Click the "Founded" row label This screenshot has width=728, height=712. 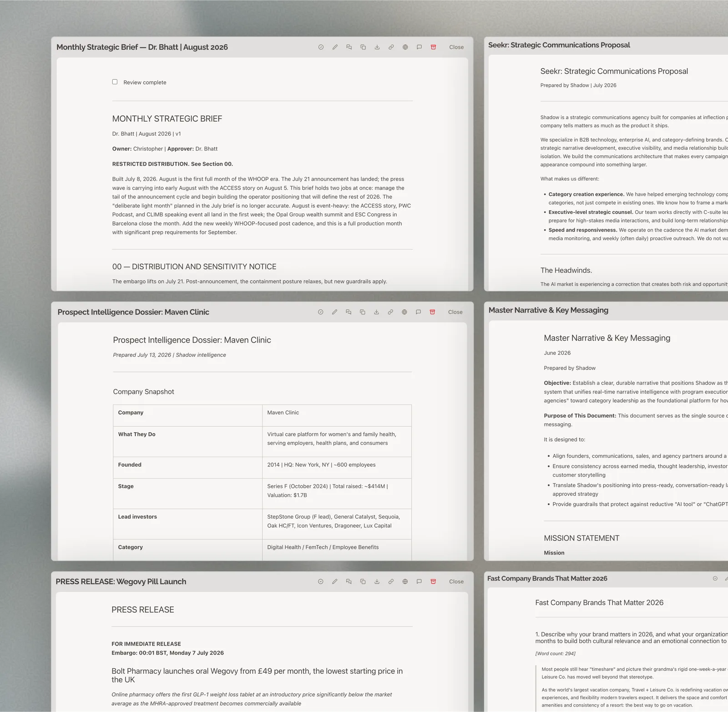coord(130,465)
